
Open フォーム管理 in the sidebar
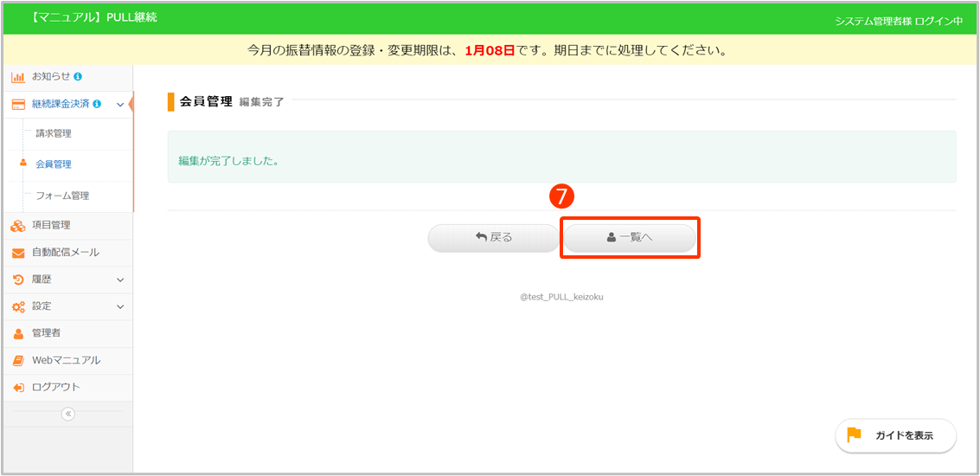point(62,196)
